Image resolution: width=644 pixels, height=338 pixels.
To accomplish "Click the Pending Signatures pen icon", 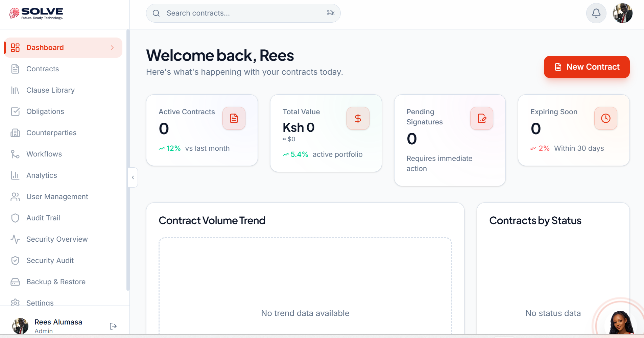I will pyautogui.click(x=482, y=118).
